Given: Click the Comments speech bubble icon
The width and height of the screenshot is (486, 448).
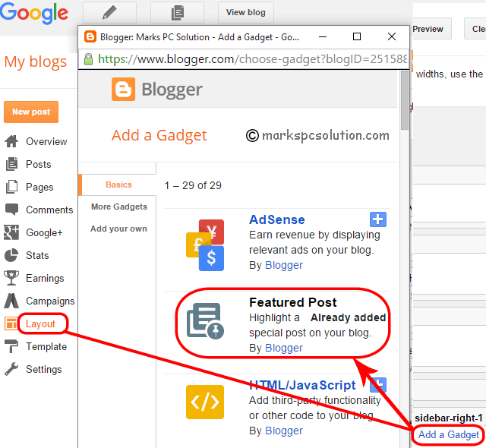Looking at the screenshot, I should [12, 210].
